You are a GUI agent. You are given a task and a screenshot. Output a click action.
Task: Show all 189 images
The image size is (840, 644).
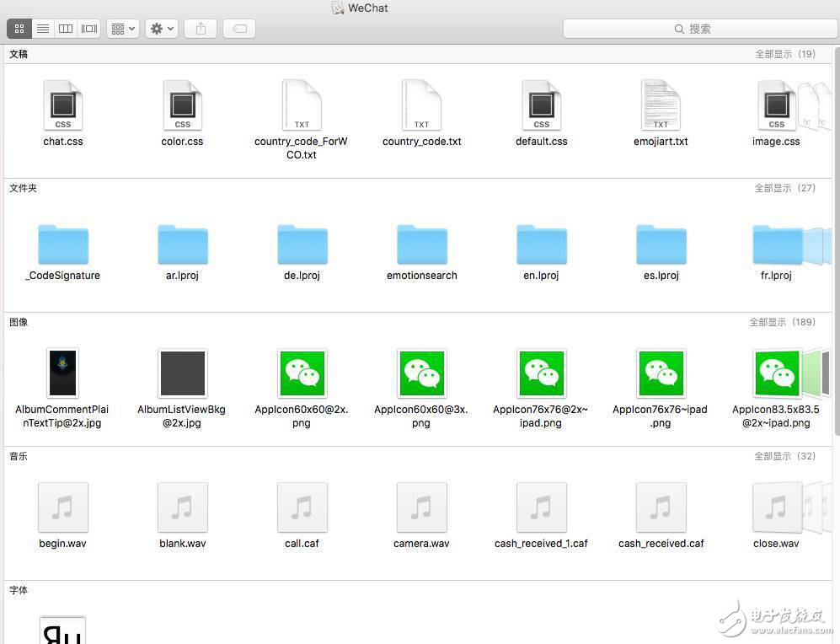782,322
